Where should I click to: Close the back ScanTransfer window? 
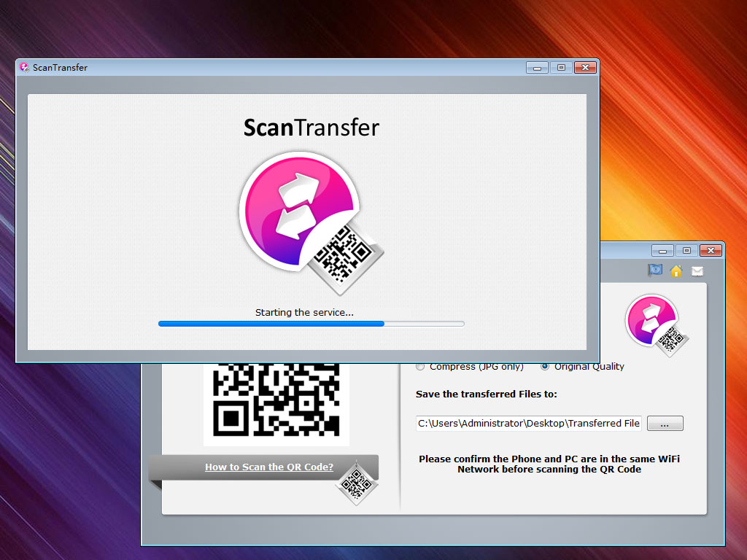[711, 251]
